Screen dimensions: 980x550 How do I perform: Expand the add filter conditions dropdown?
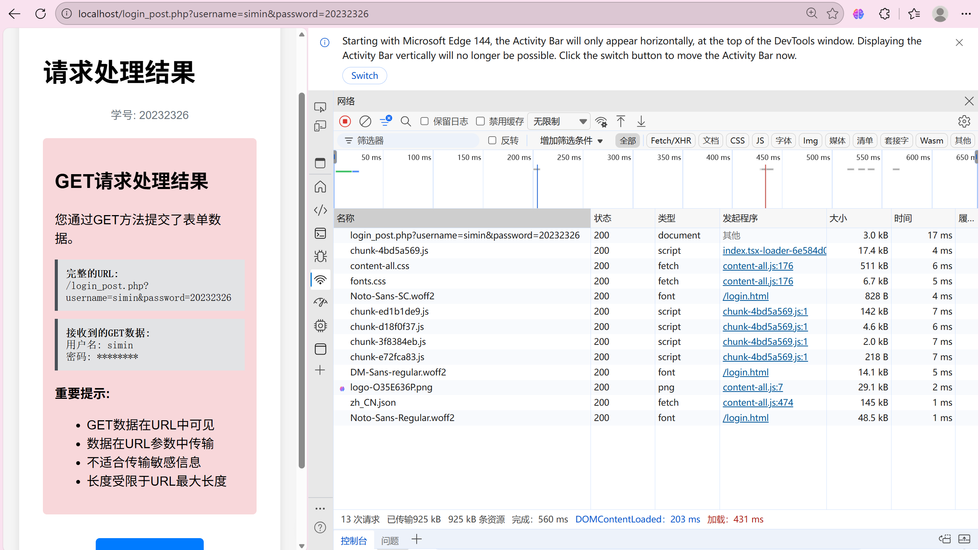click(571, 140)
